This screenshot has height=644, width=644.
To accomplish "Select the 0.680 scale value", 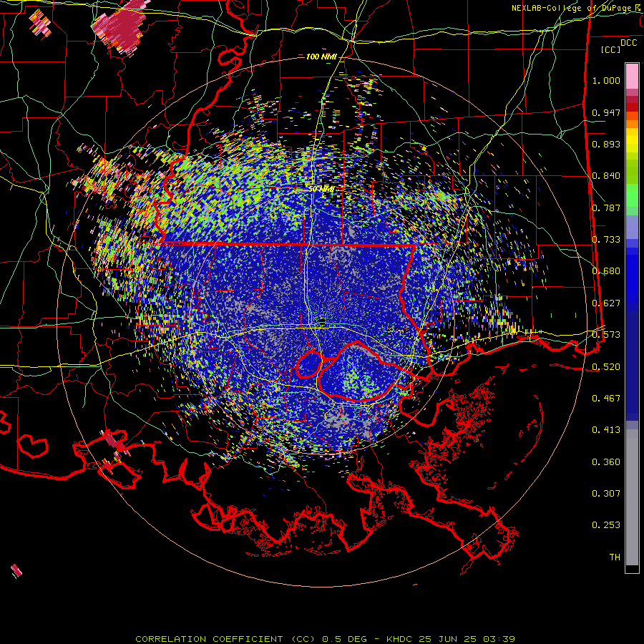I will coord(606,271).
